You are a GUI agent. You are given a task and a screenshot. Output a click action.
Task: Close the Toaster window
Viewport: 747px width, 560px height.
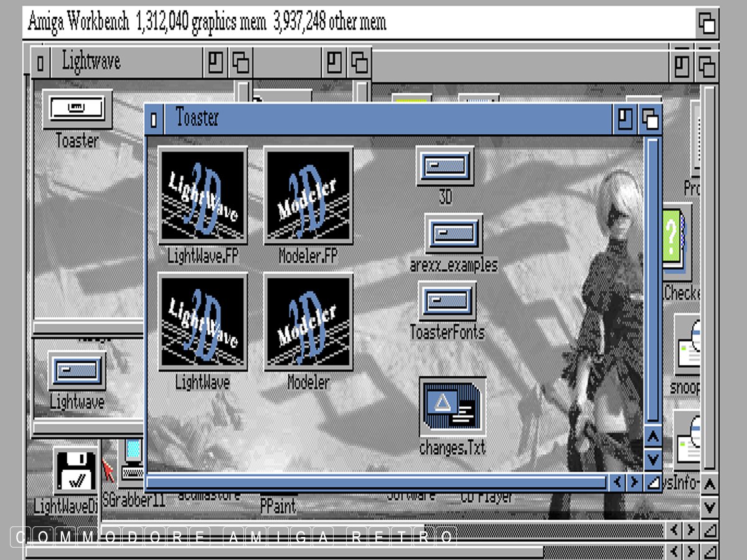pos(154,119)
